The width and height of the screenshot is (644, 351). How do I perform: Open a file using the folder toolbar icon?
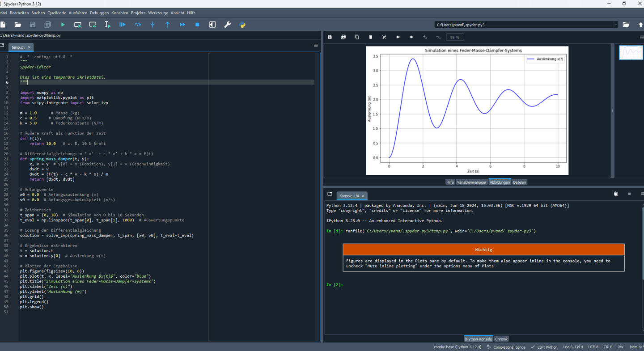click(18, 25)
